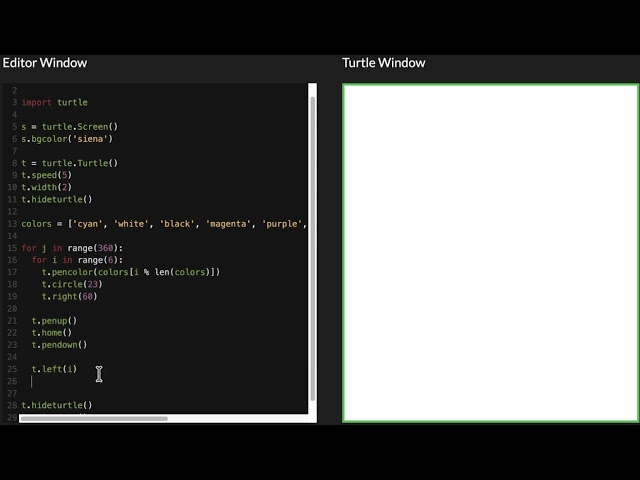Image resolution: width=640 pixels, height=480 pixels.
Task: Click the colors list definition line
Action: pyautogui.click(x=164, y=224)
